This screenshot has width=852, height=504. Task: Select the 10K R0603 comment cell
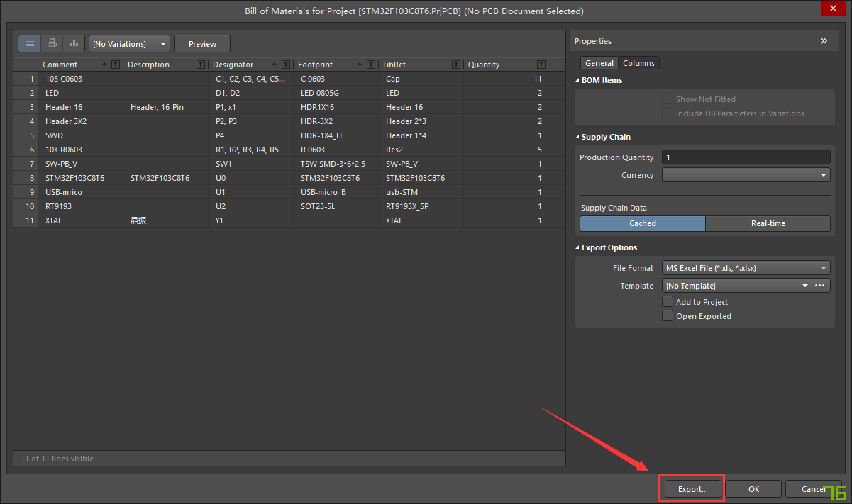tap(81, 150)
